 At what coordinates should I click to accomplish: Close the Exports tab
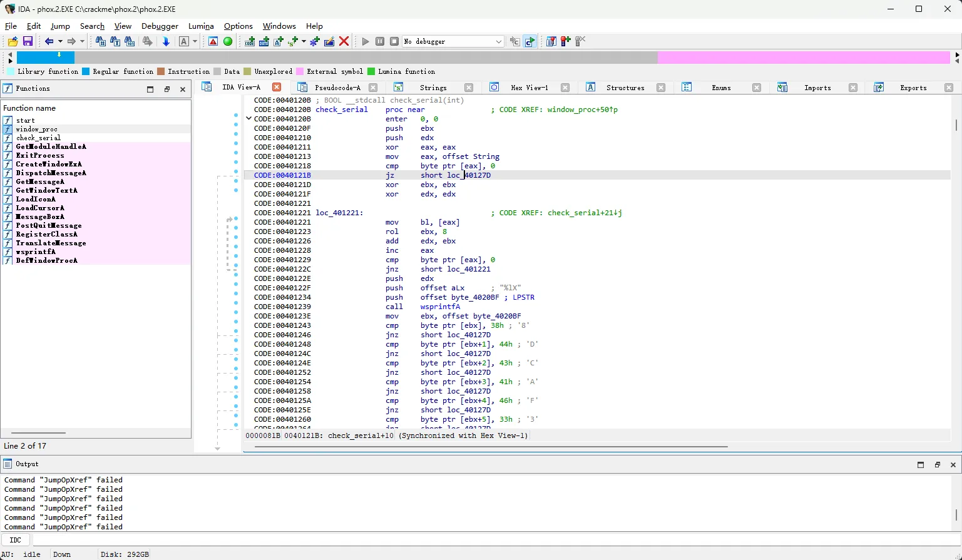coord(949,88)
